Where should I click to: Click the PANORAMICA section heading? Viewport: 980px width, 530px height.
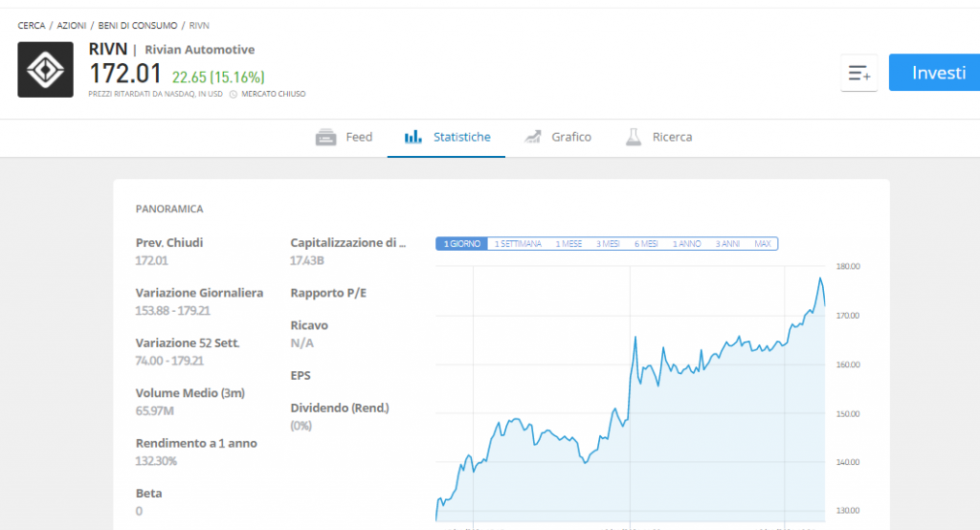[x=169, y=209]
